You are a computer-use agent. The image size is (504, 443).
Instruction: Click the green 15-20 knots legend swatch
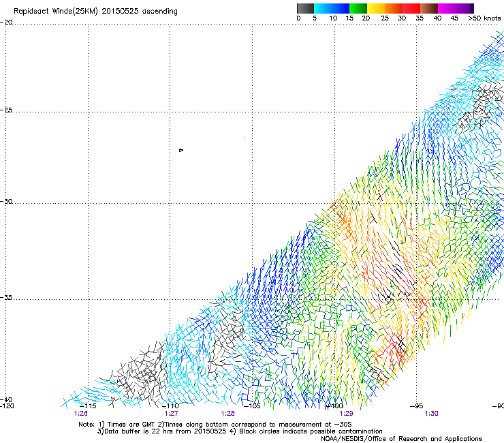click(x=358, y=8)
